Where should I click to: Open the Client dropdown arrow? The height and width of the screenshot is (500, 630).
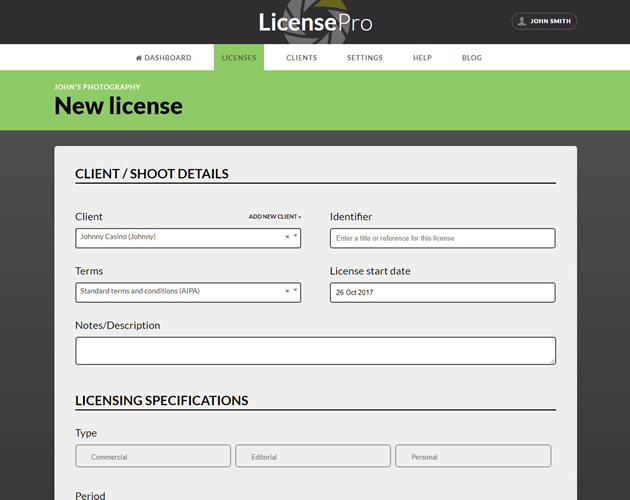pos(295,236)
